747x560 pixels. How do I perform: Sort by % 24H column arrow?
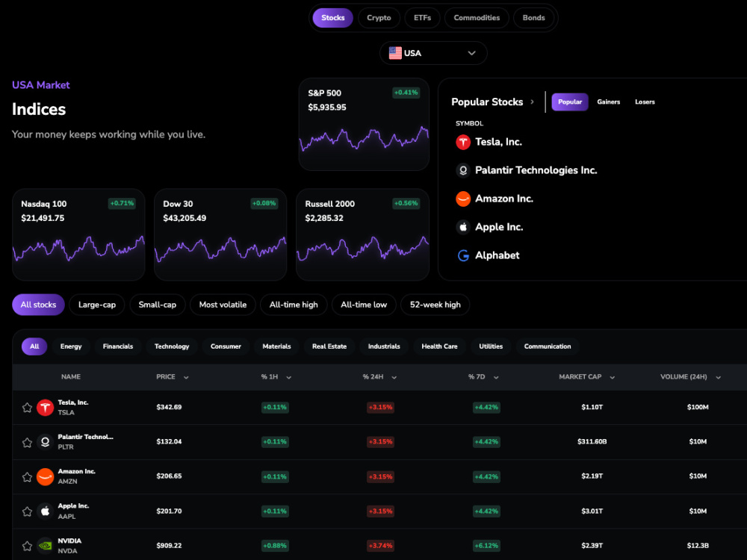(394, 377)
